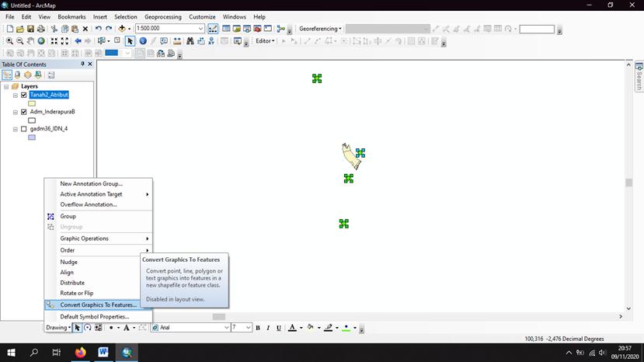Undo the last action
The image size is (644, 362).
click(x=99, y=29)
